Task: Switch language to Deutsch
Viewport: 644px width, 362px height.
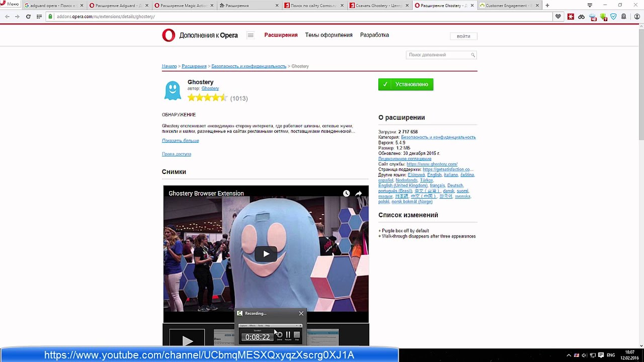Action: (455, 186)
